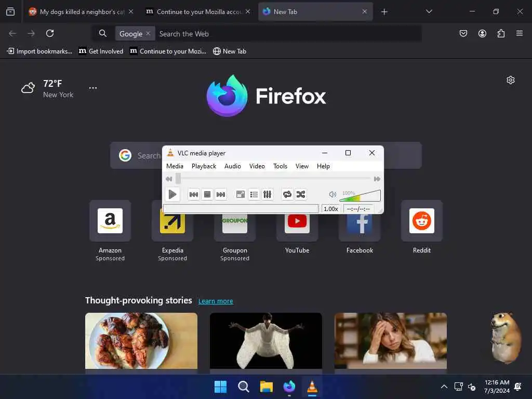Open New Tab bookmark in toolbar
This screenshot has width=532, height=399.
click(230, 51)
